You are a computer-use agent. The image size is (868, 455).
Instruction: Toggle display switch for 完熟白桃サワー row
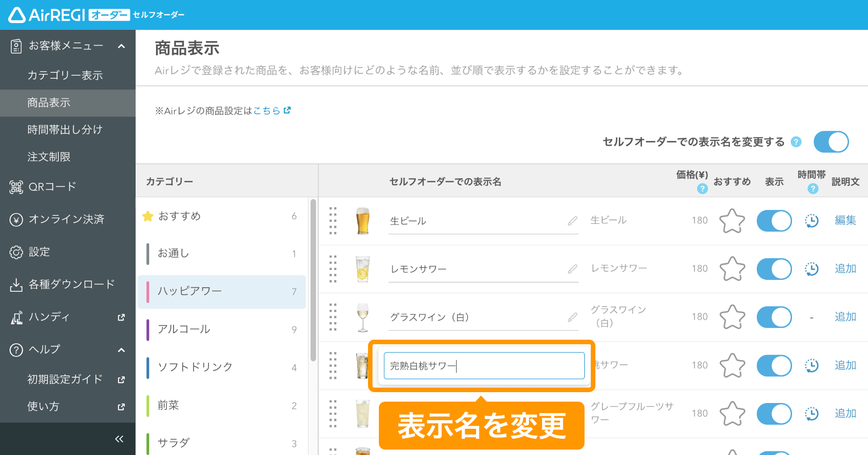[774, 365]
